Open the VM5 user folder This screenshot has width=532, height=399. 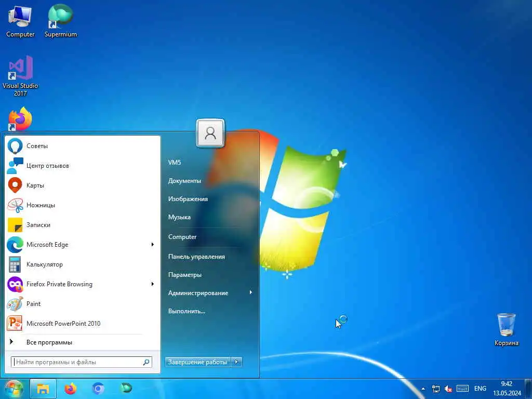click(175, 163)
